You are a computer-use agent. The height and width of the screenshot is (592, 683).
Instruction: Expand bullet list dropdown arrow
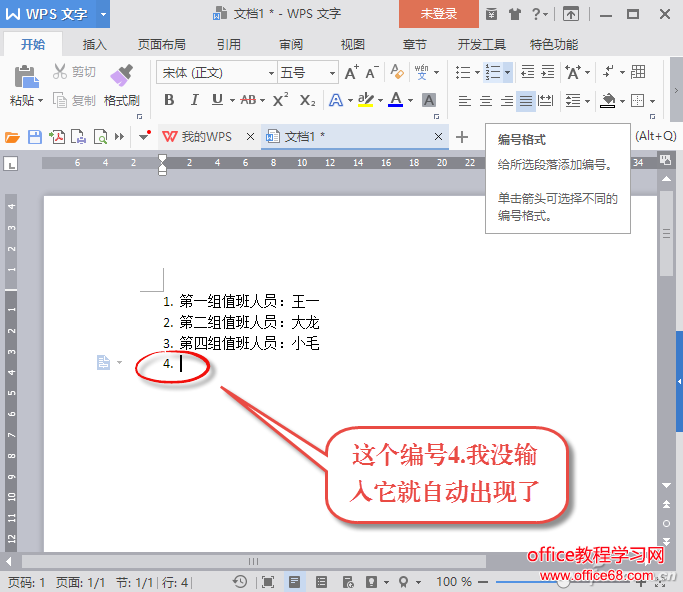pos(477,72)
